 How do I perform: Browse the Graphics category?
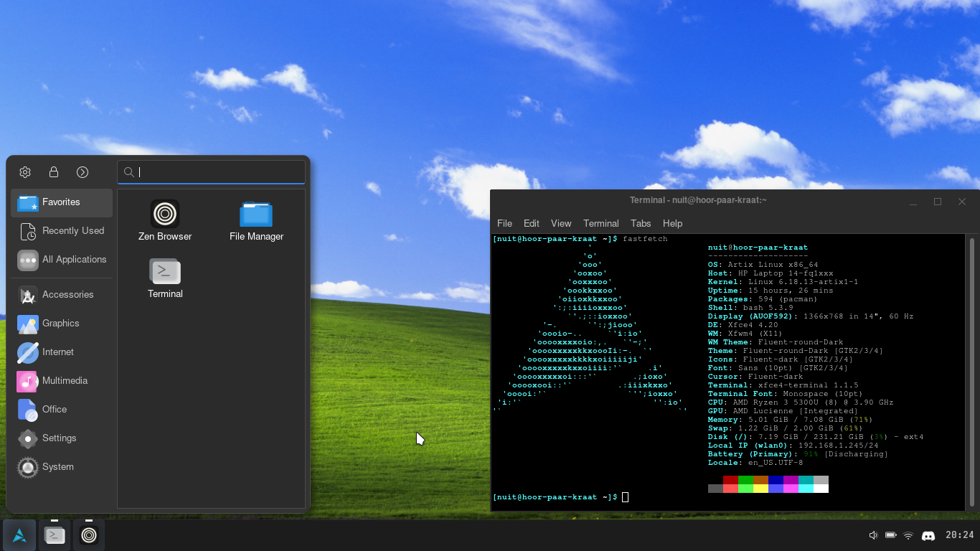(x=62, y=324)
